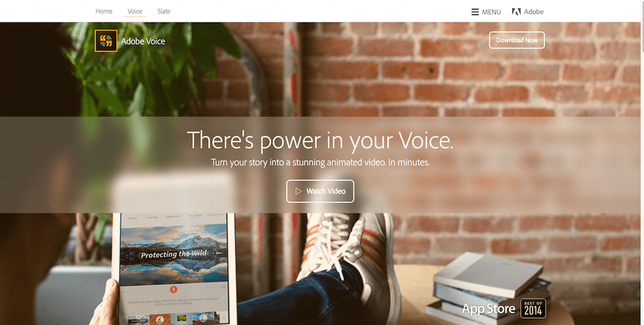Click the Adobe Voice title text
The image size is (644, 325).
[143, 41]
